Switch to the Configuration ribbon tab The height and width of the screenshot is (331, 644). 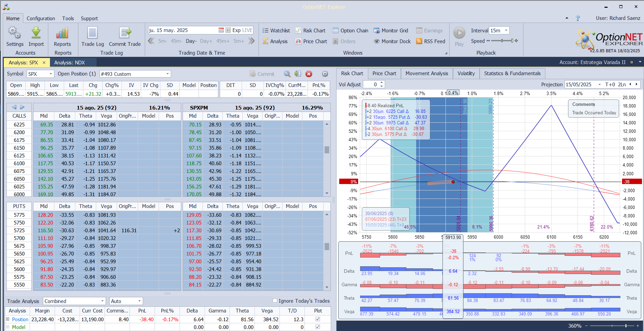coord(41,19)
